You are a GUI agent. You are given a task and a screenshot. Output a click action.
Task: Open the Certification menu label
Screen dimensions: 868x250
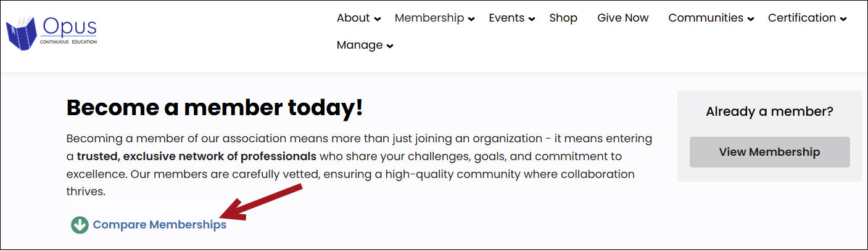(x=801, y=18)
